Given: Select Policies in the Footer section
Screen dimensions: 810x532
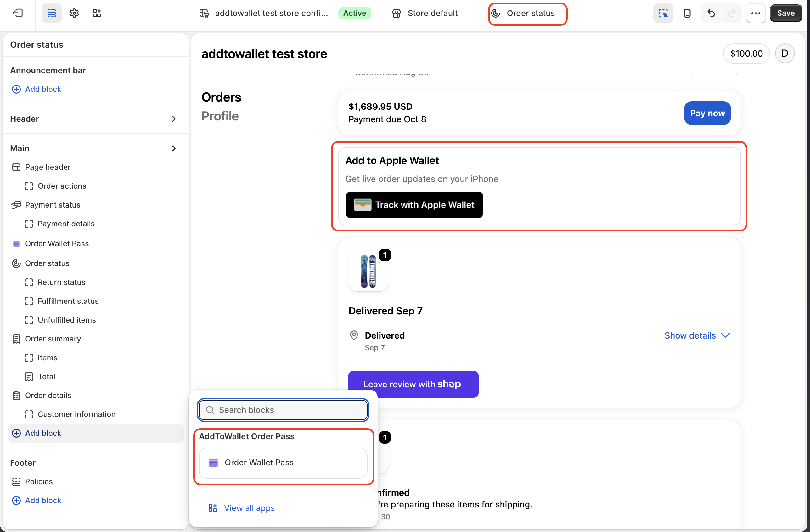Looking at the screenshot, I should tap(39, 482).
